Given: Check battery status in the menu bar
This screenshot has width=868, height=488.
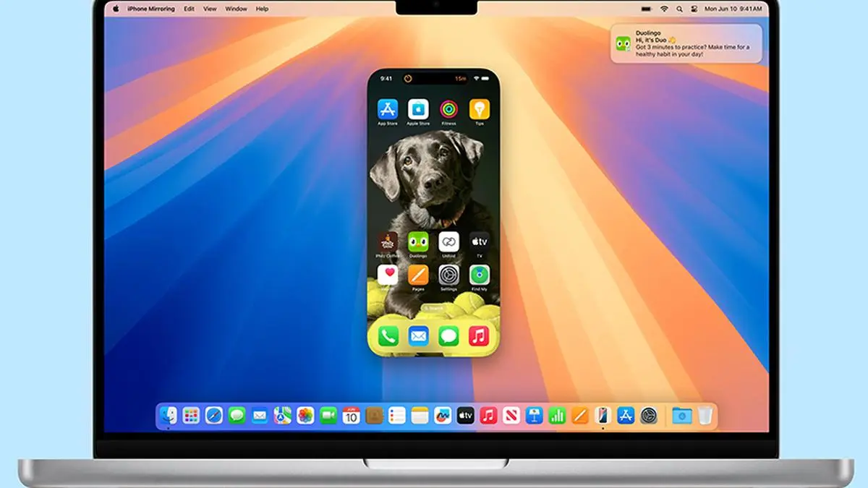Looking at the screenshot, I should [x=646, y=9].
